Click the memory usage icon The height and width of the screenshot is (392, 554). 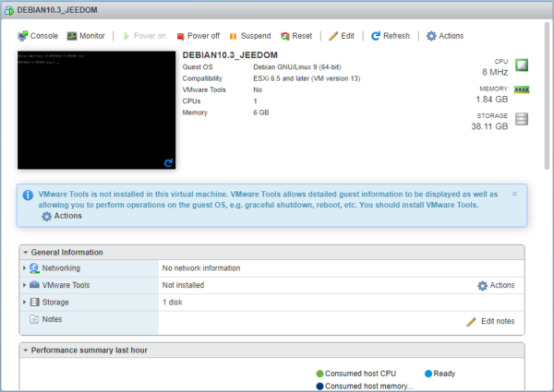tap(522, 89)
